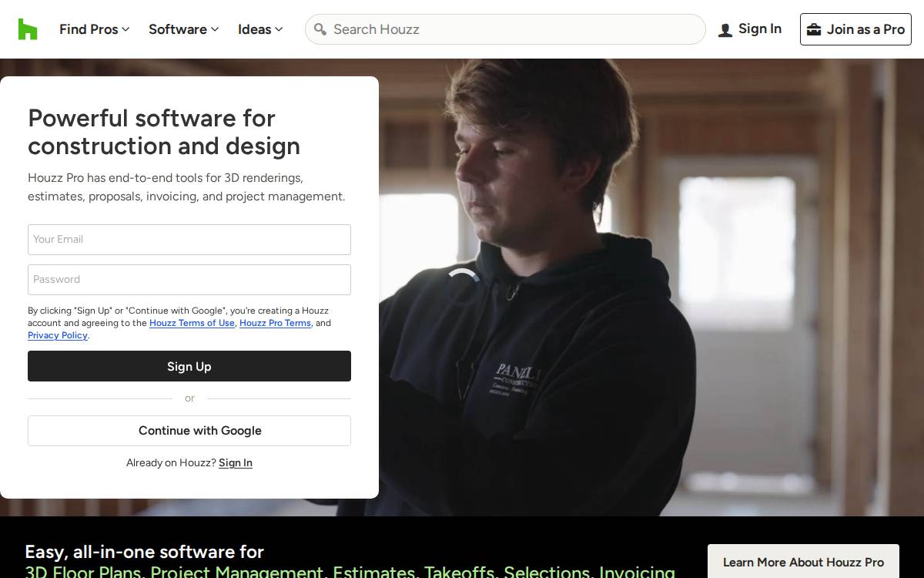Click the Join as a Pro button
This screenshot has height=578, width=924.
pyautogui.click(x=855, y=29)
